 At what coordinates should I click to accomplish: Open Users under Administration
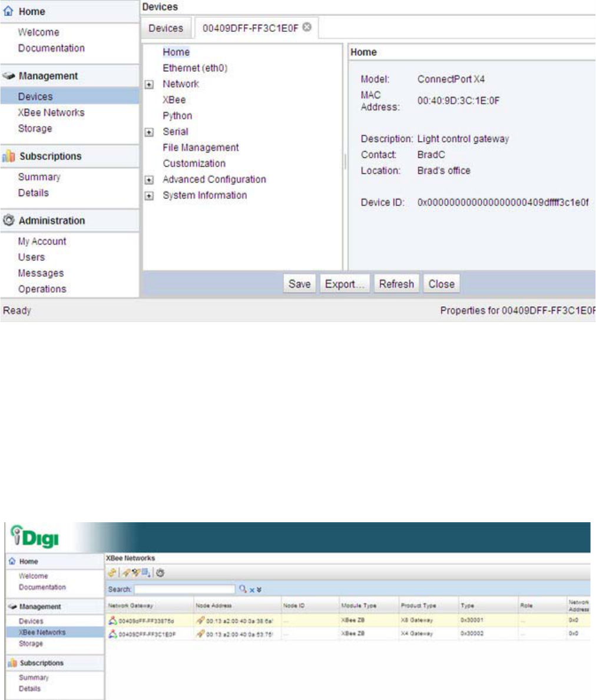click(31, 257)
